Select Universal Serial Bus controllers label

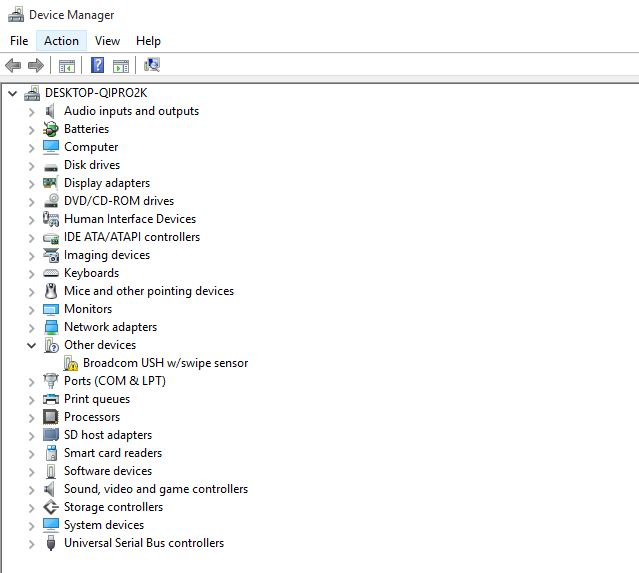144,543
